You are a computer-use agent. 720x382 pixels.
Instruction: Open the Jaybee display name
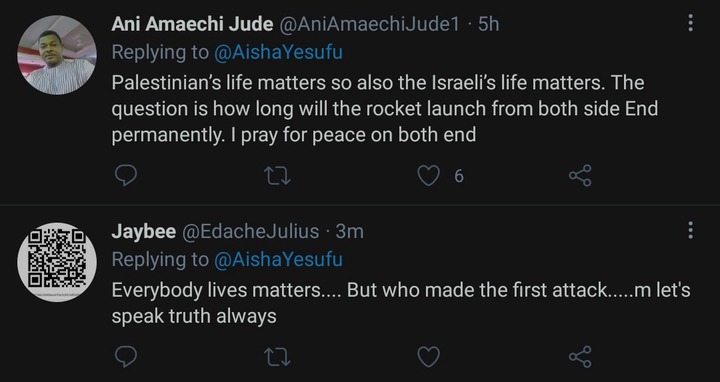pos(144,232)
